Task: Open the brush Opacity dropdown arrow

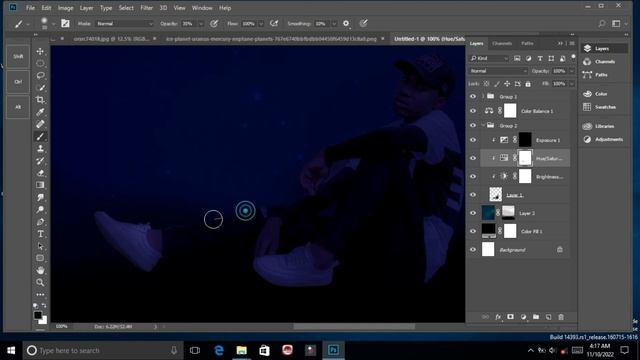Action: (x=201, y=24)
